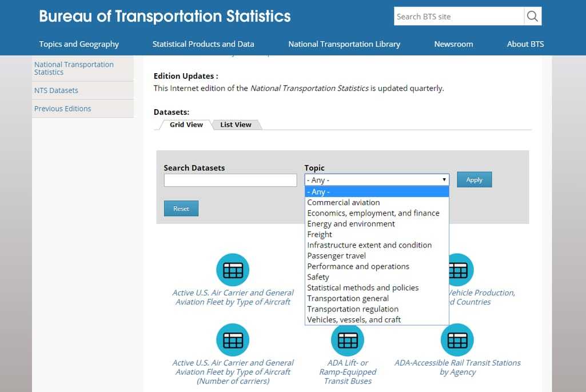Choose 'Energy and environment' topic
Image resolution: width=586 pixels, height=392 pixels.
point(351,223)
